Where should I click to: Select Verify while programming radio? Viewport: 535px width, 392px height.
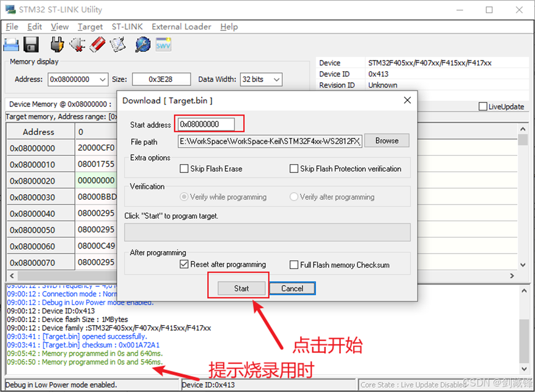tap(184, 197)
